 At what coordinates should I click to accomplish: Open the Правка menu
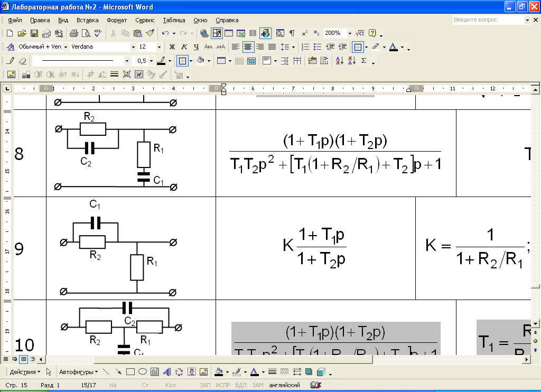tap(40, 20)
